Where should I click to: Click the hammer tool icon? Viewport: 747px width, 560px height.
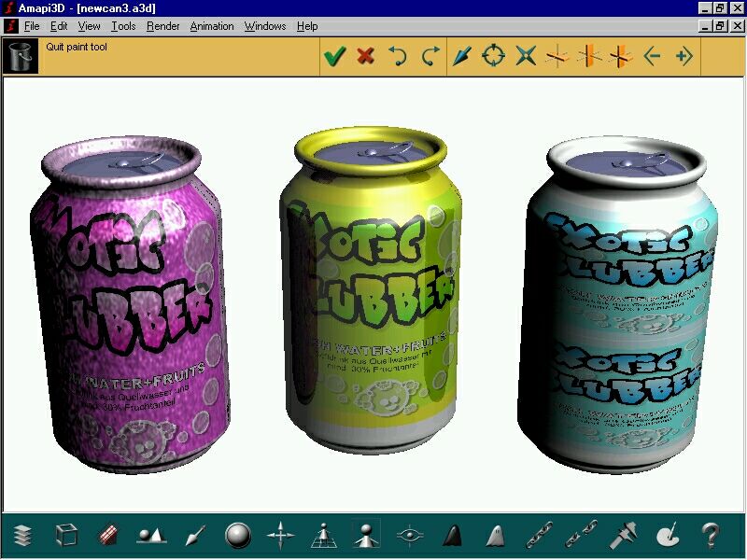(622, 536)
